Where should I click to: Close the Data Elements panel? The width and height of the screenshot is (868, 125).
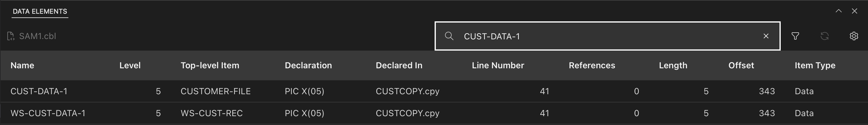855,11
